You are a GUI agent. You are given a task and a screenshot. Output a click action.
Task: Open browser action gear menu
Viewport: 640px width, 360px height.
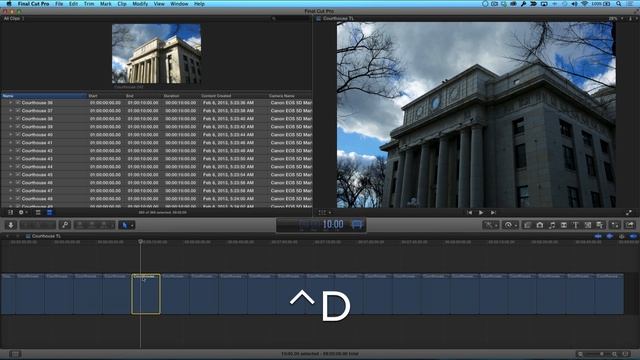point(23,213)
